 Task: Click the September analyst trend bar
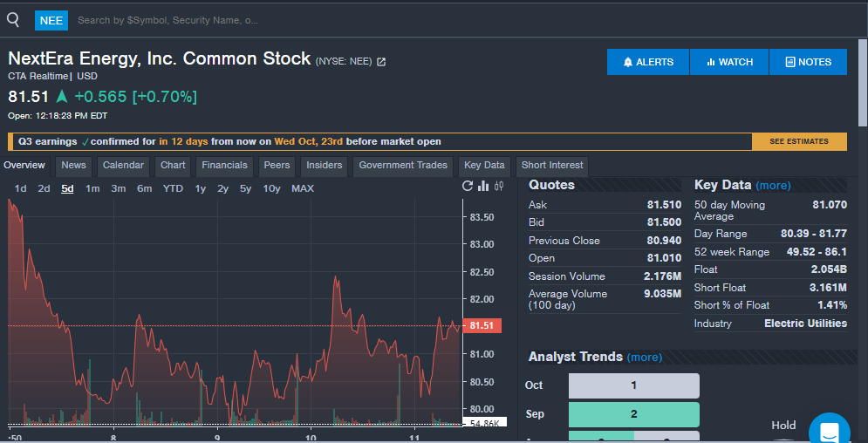pyautogui.click(x=633, y=414)
